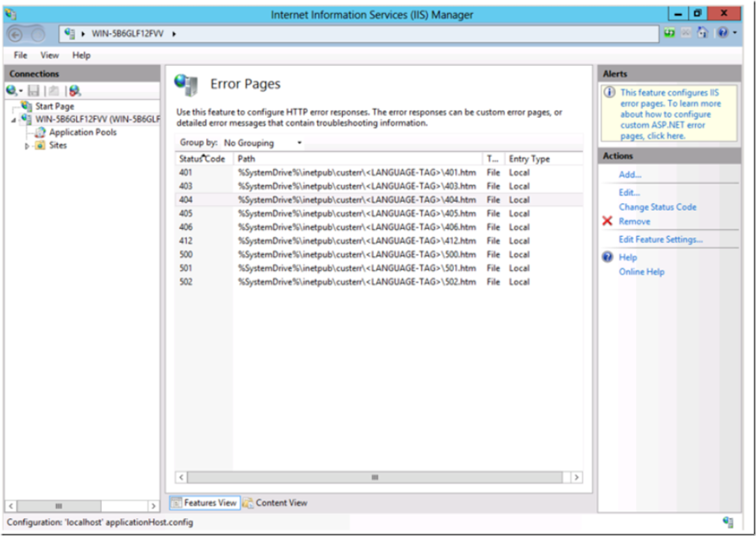The width and height of the screenshot is (756, 536).
Task: Switch to Features View tab
Action: click(204, 503)
